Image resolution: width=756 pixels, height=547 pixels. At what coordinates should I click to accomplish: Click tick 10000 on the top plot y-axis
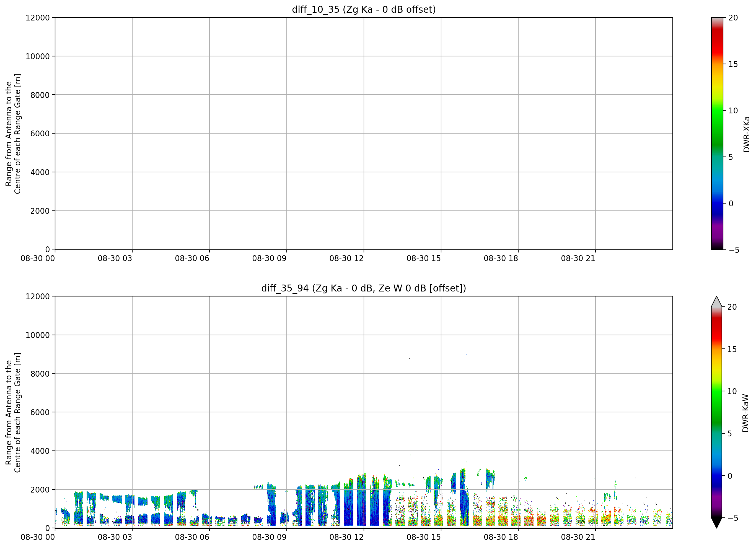pyautogui.click(x=38, y=56)
